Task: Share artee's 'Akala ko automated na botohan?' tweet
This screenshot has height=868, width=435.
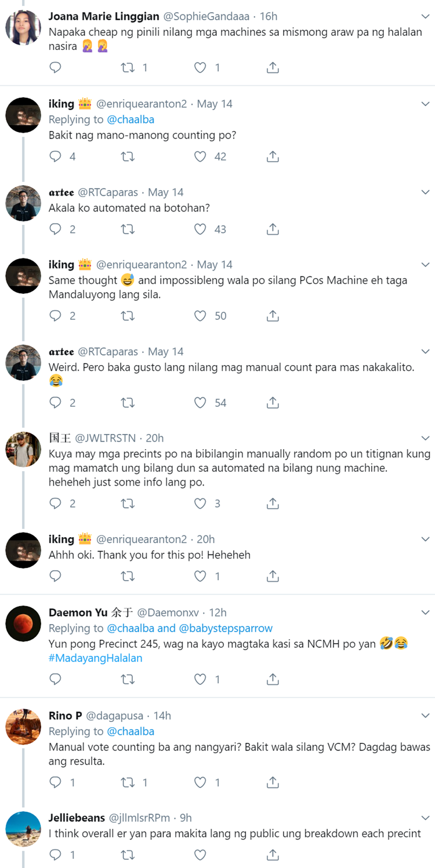Action: pos(273,229)
